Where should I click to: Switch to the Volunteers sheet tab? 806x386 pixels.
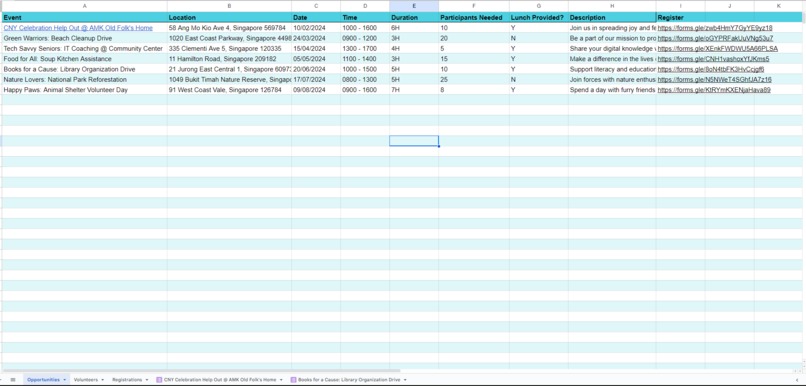[x=85, y=380]
